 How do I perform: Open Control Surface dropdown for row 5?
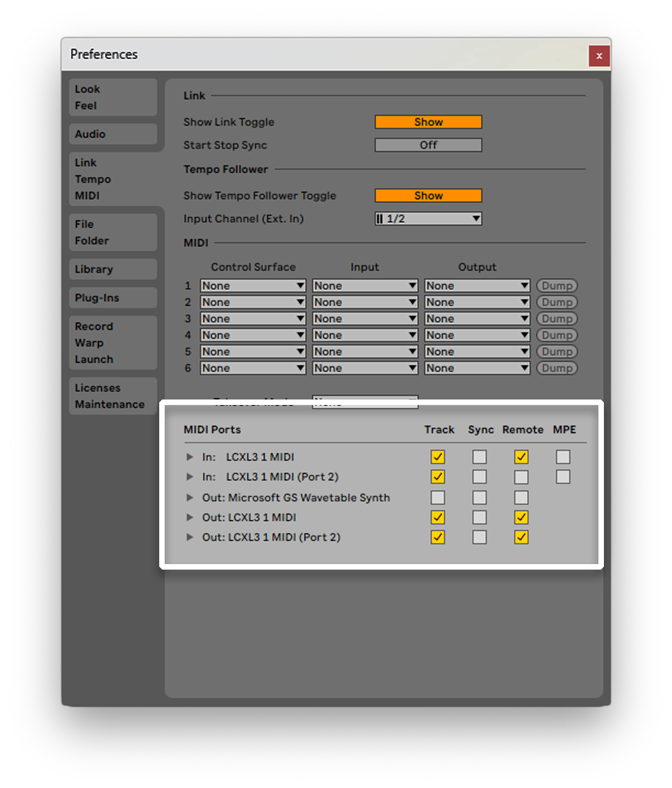253,351
